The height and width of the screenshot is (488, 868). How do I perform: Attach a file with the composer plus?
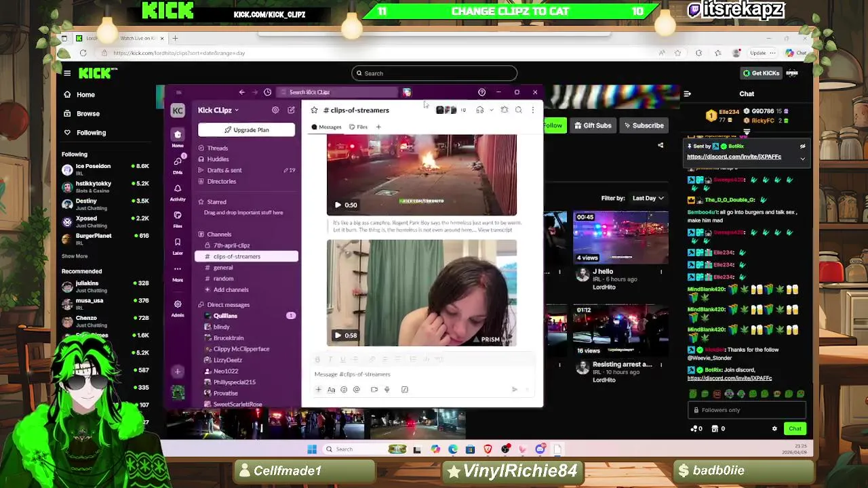[318, 390]
